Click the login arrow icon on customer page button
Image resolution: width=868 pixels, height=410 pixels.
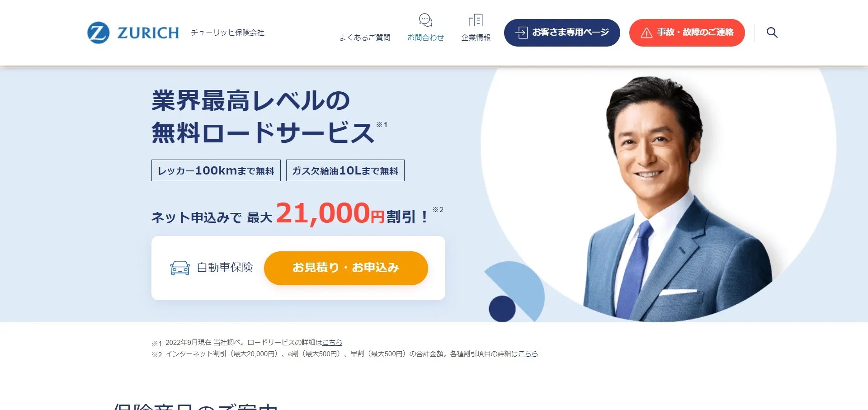(522, 33)
